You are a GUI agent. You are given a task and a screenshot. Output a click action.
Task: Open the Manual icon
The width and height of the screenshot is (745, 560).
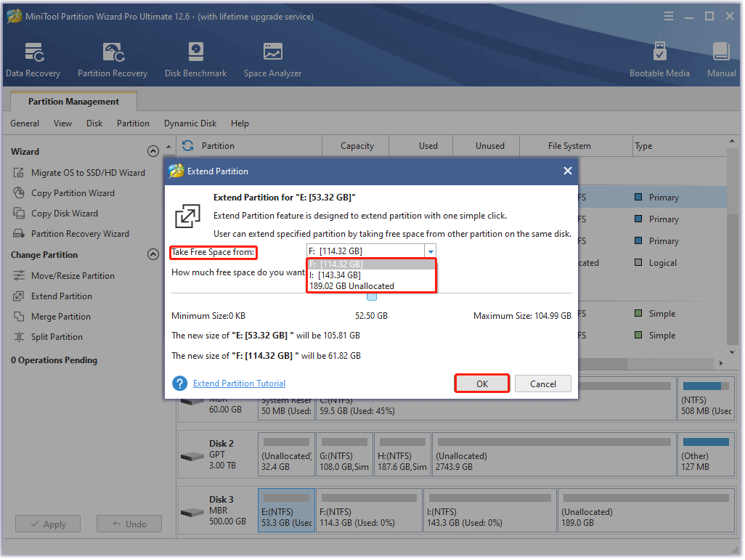[x=721, y=60]
